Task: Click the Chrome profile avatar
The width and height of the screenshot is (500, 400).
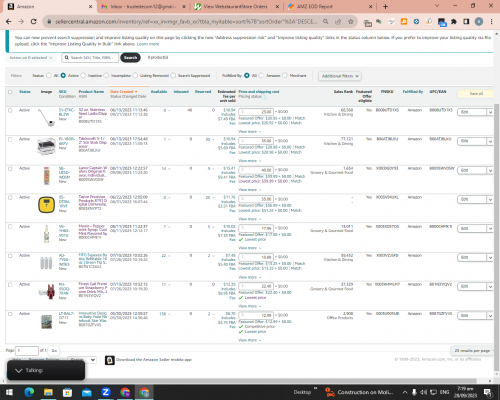Action: [479, 22]
